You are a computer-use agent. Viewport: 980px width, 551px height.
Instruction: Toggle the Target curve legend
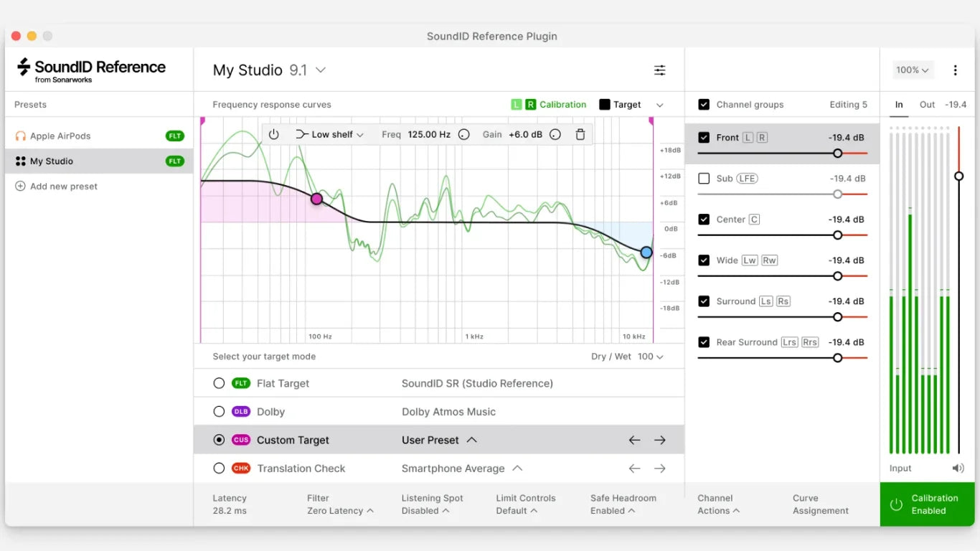[621, 105]
